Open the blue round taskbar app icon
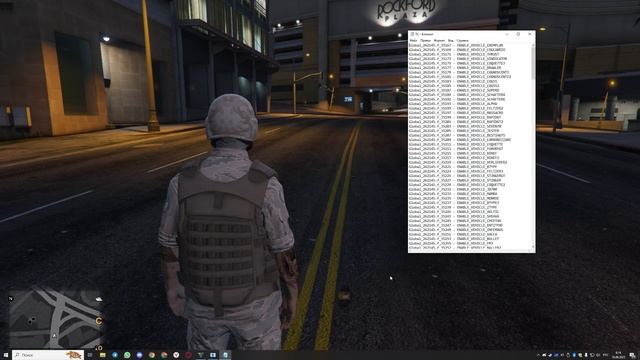640x360 pixels. click(x=115, y=355)
